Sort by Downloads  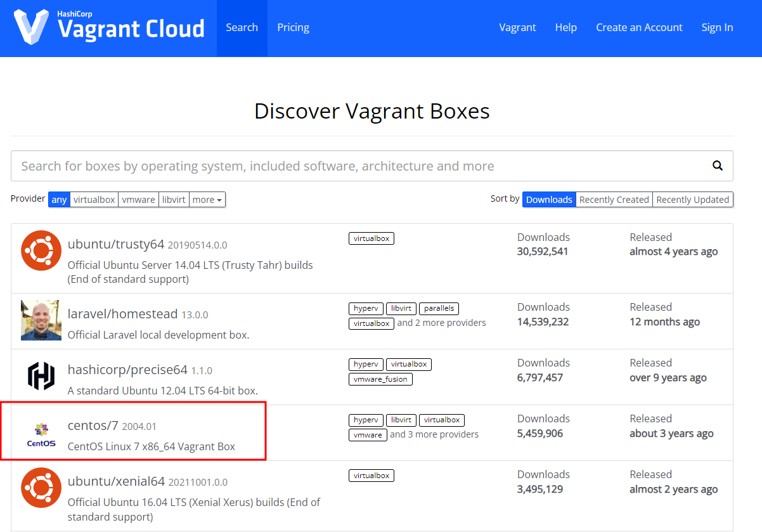[x=549, y=199]
